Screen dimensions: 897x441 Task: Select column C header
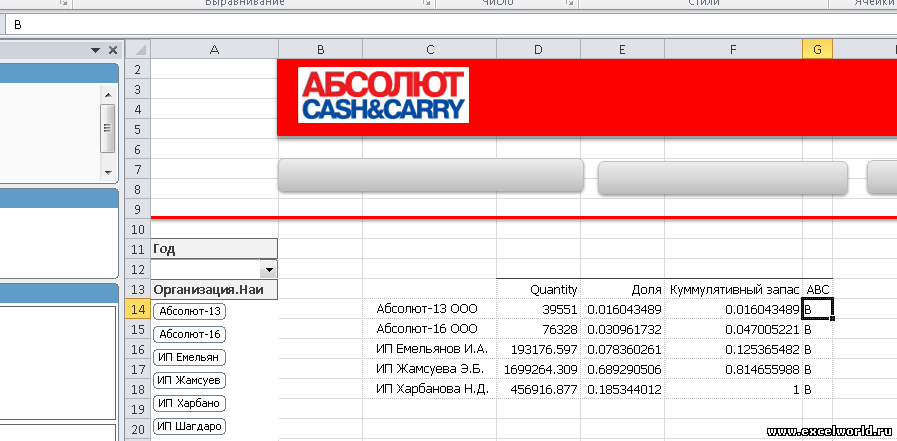click(x=430, y=49)
